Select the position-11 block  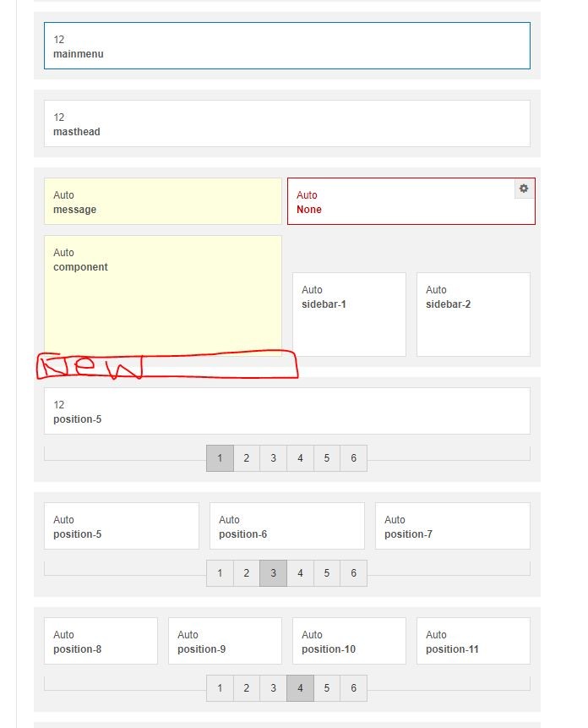coord(473,641)
